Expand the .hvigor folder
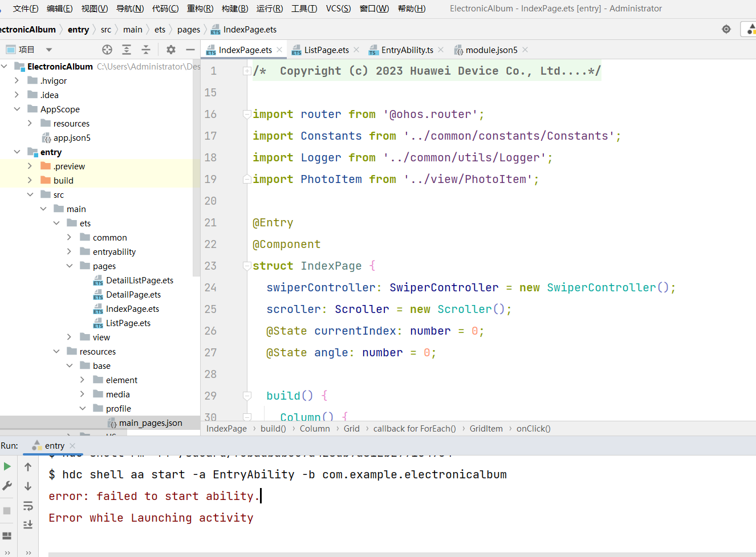The width and height of the screenshot is (756, 557). pyautogui.click(x=17, y=80)
